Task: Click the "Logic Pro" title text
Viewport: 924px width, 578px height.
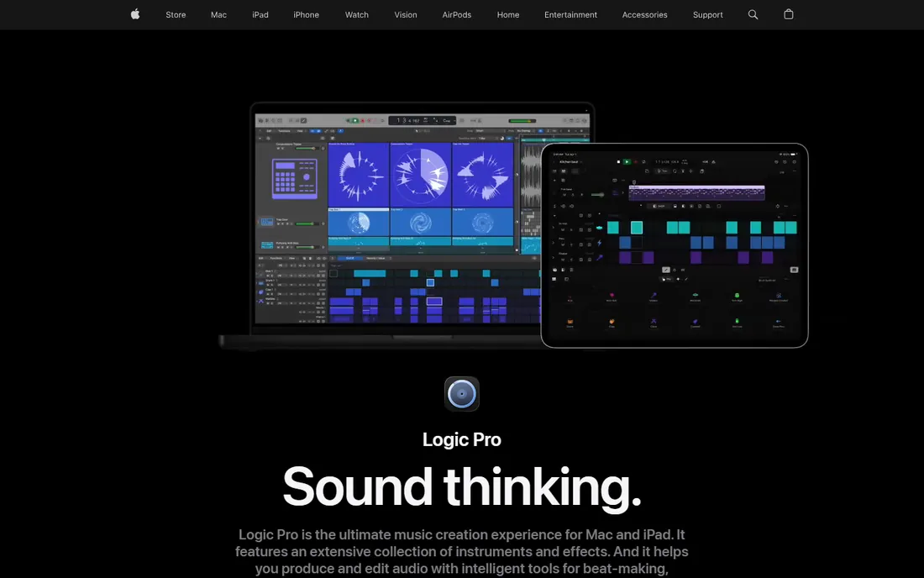Action: coord(461,439)
